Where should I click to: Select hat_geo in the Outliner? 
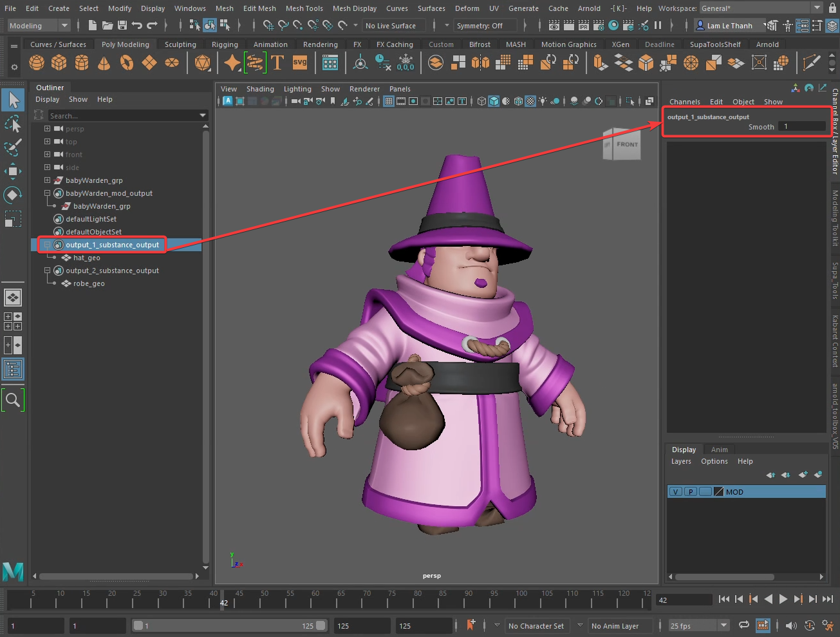click(x=86, y=258)
